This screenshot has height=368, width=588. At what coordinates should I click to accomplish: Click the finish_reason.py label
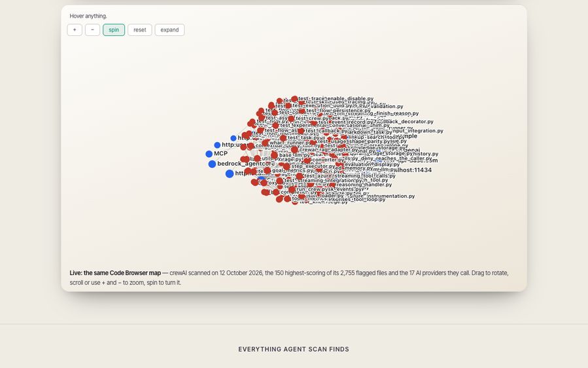tap(398, 113)
